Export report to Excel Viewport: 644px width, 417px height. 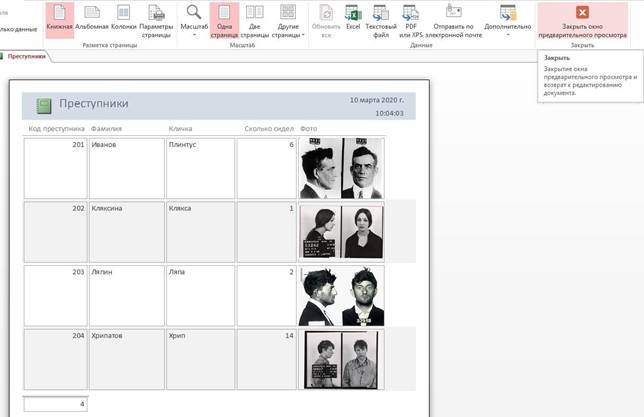coord(353,17)
